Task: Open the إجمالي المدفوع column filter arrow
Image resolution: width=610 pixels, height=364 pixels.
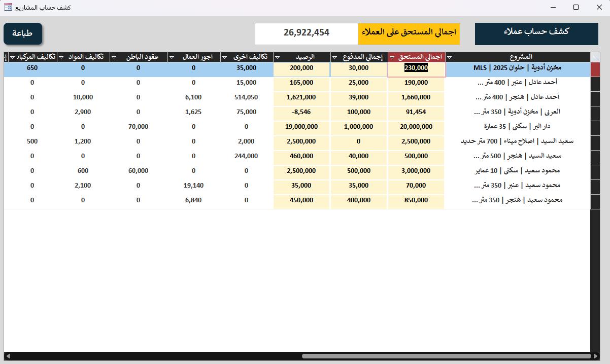Action: pyautogui.click(x=334, y=57)
